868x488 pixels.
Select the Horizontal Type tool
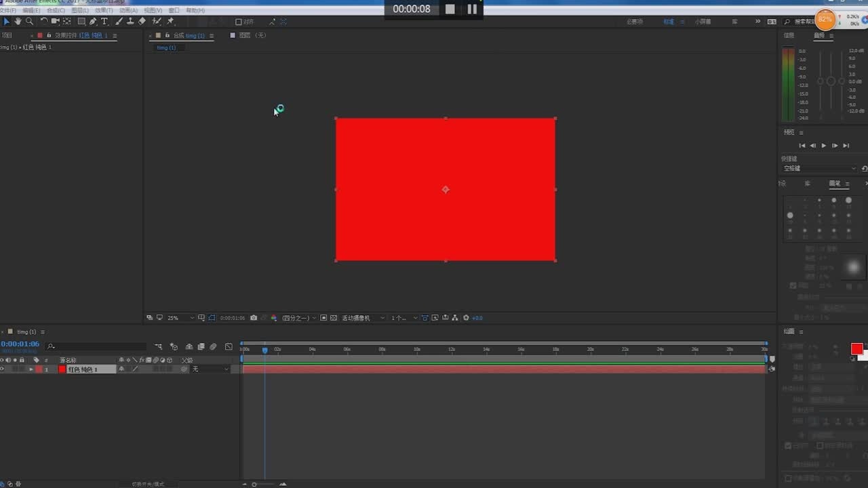[104, 22]
